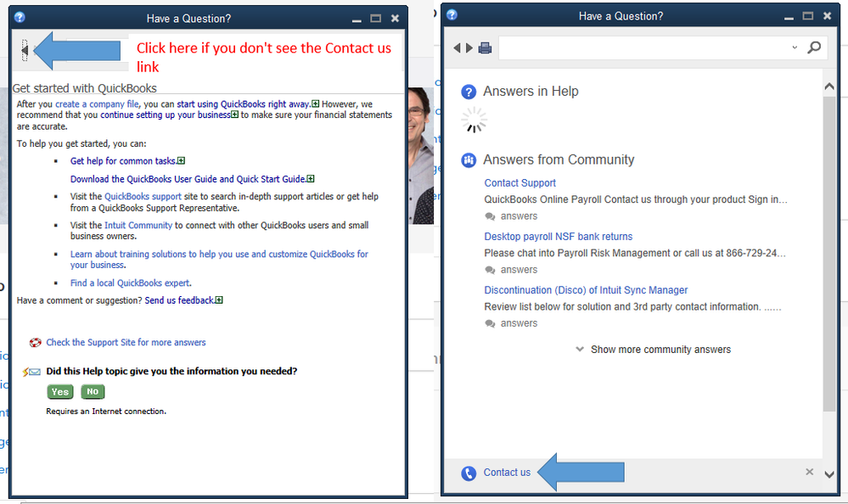Click the life-preserver icon near Check the Support Site
This screenshot has height=504, width=848.
click(x=36, y=342)
